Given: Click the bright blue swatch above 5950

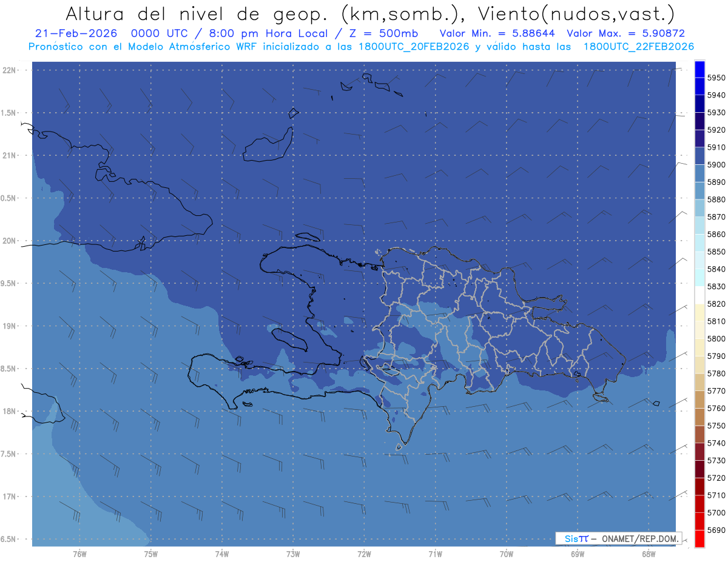Looking at the screenshot, I should click(x=699, y=69).
